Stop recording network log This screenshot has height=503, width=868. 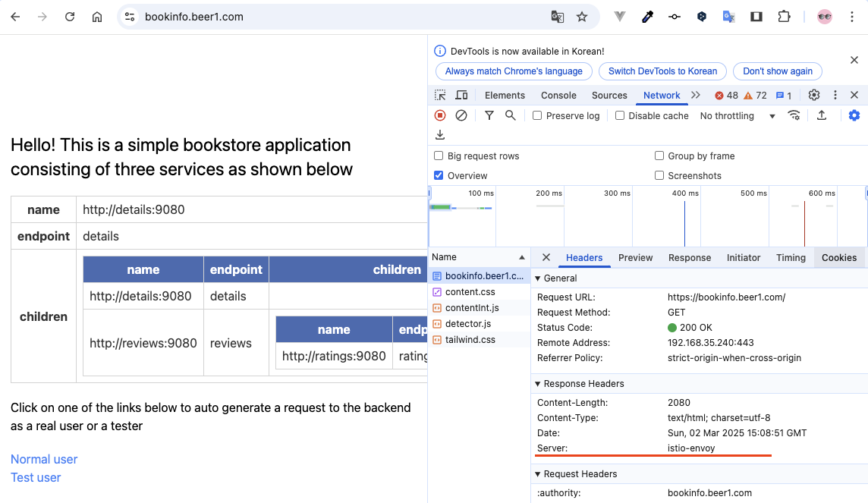440,115
